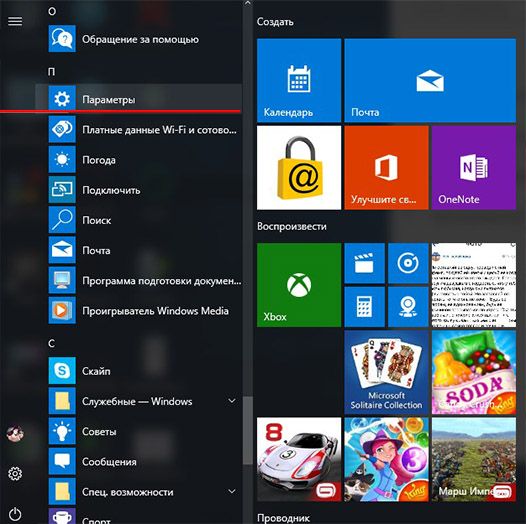Click the Воспроизвести group title
This screenshot has width=526, height=524.
(292, 226)
